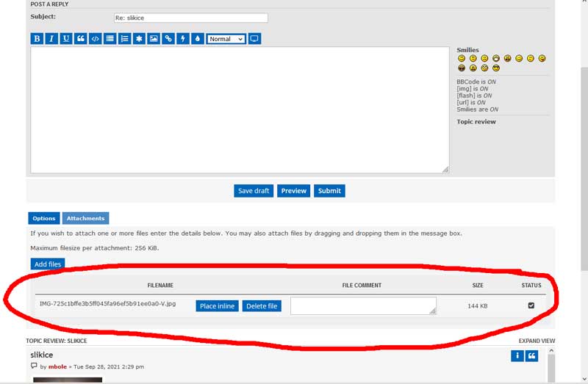
Task: Add a list item with the asterisk icon
Action: [139, 39]
